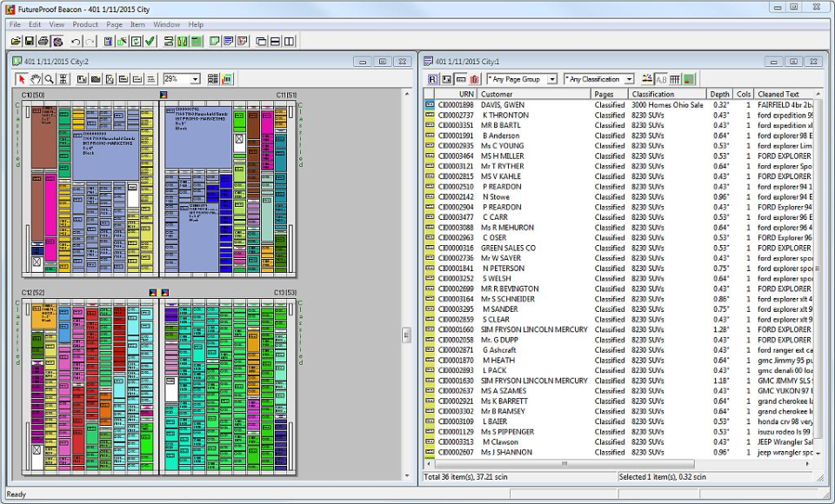Click the Undo arrow icon

click(x=77, y=41)
